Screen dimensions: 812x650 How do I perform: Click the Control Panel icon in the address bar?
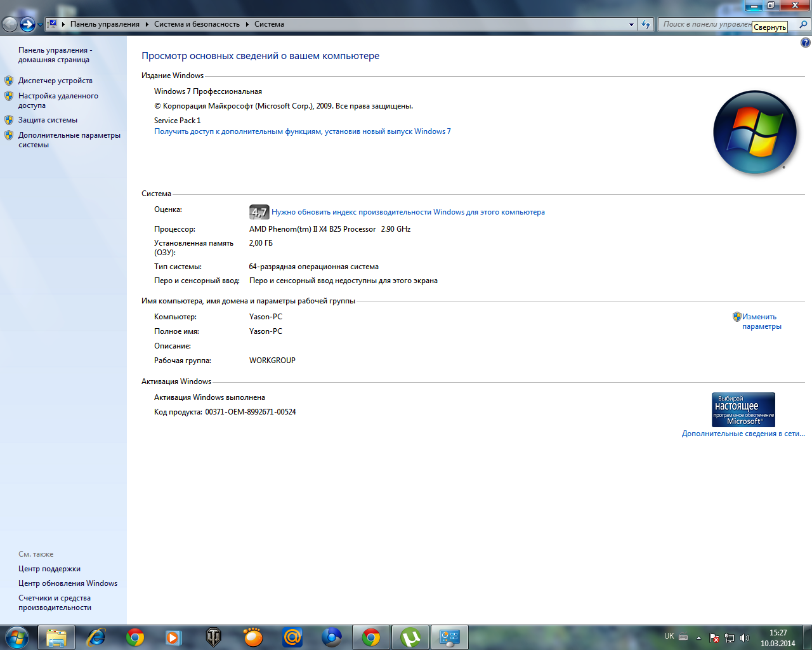[53, 24]
